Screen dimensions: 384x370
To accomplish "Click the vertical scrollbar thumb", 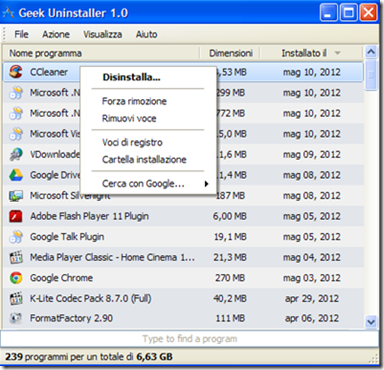I will click(371, 75).
